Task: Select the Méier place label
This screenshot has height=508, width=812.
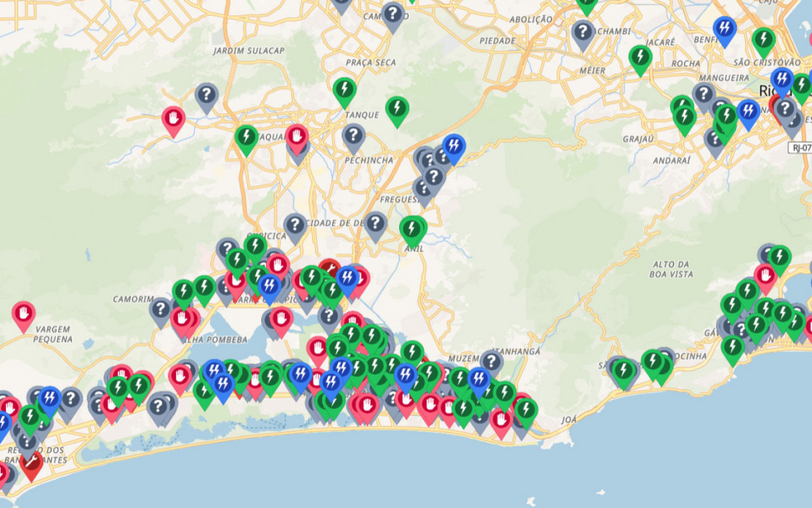Action: point(593,70)
